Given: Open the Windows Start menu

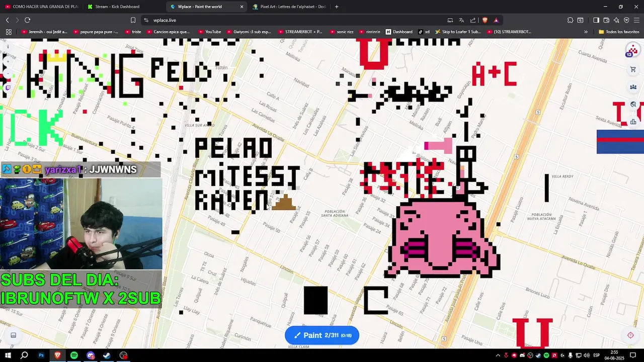Looking at the screenshot, I should click(x=8, y=355).
